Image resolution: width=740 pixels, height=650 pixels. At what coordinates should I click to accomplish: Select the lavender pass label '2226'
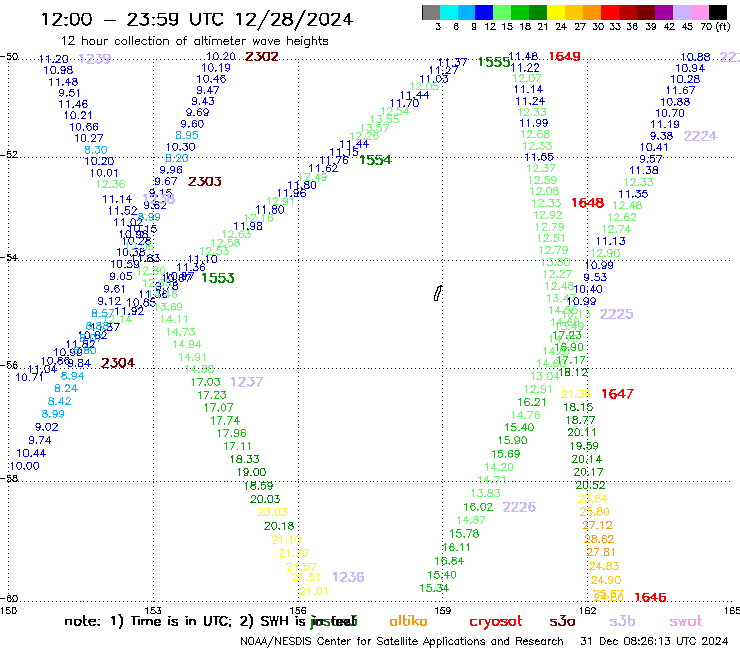tap(519, 507)
